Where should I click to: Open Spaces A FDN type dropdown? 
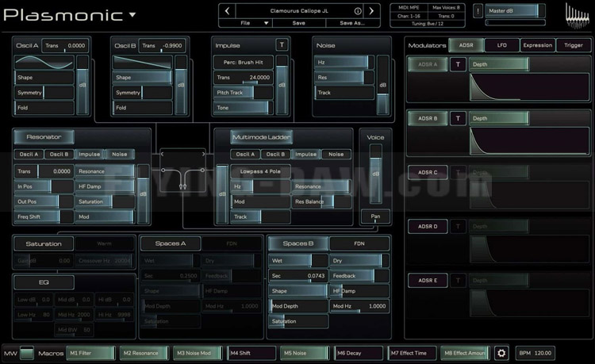coord(232,243)
